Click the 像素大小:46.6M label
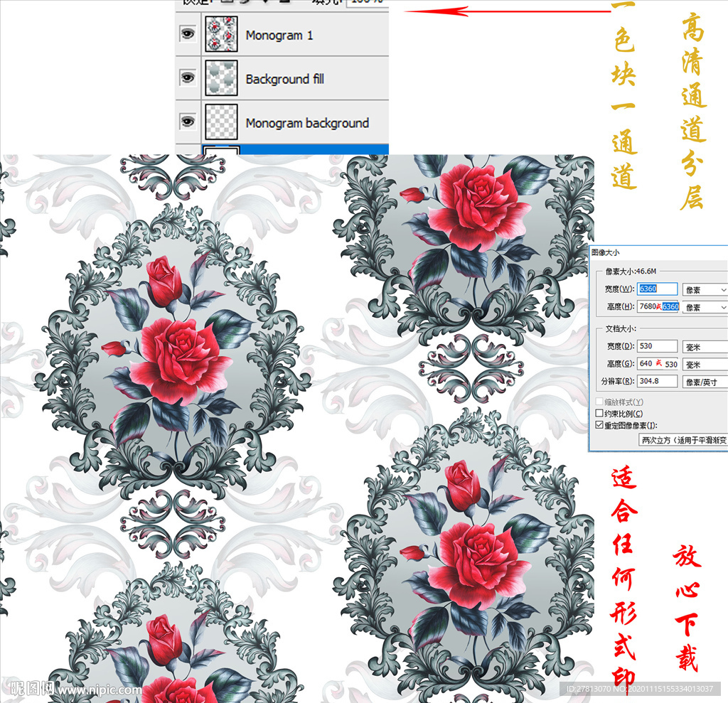Screen dimensions: 728x703 pyautogui.click(x=631, y=271)
